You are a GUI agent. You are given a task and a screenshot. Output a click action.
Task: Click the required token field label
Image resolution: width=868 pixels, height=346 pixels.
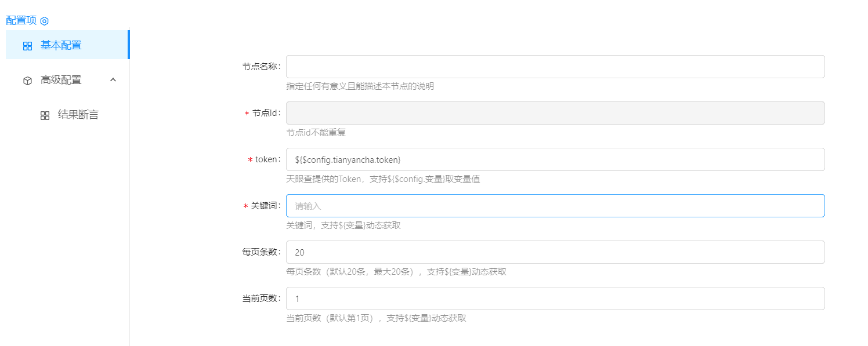pos(267,159)
